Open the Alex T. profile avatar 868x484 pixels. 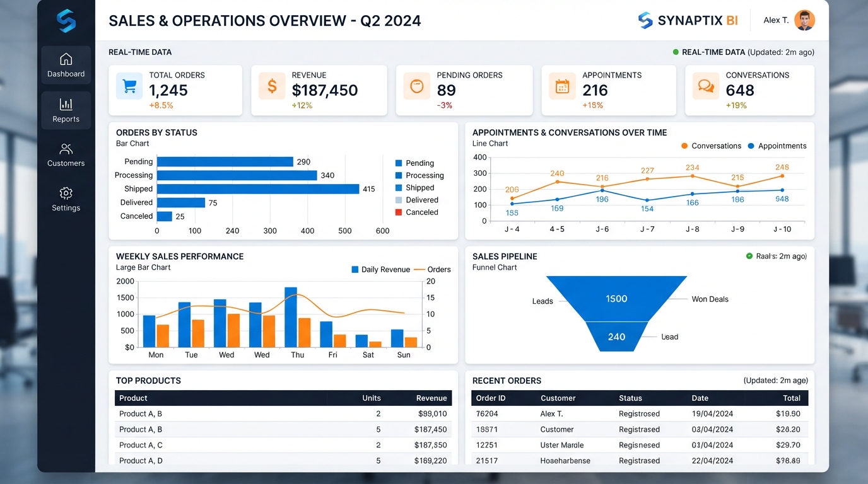click(x=804, y=20)
